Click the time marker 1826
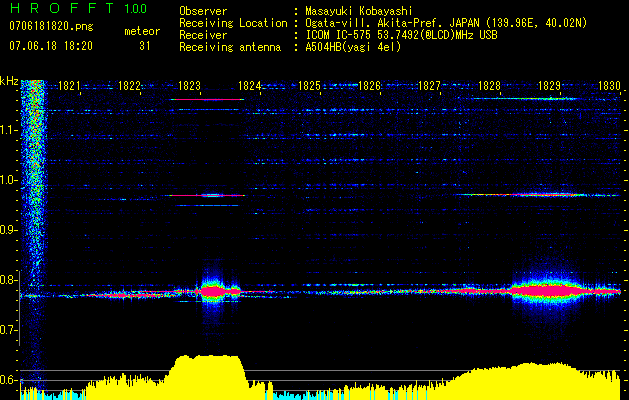629x400 pixels. [369, 86]
